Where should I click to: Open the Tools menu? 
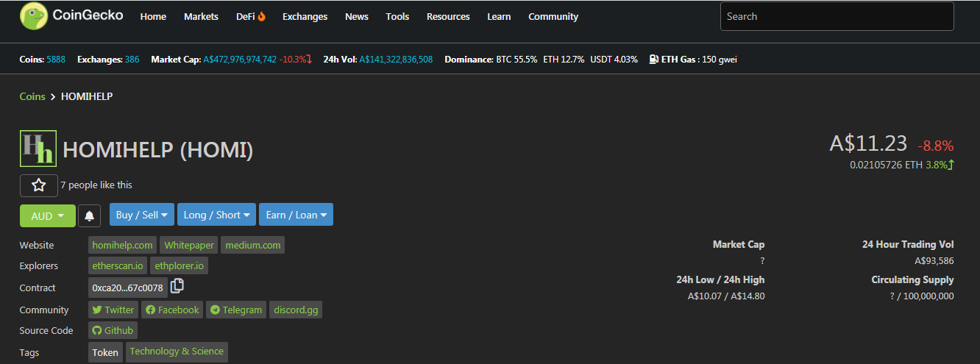click(397, 16)
